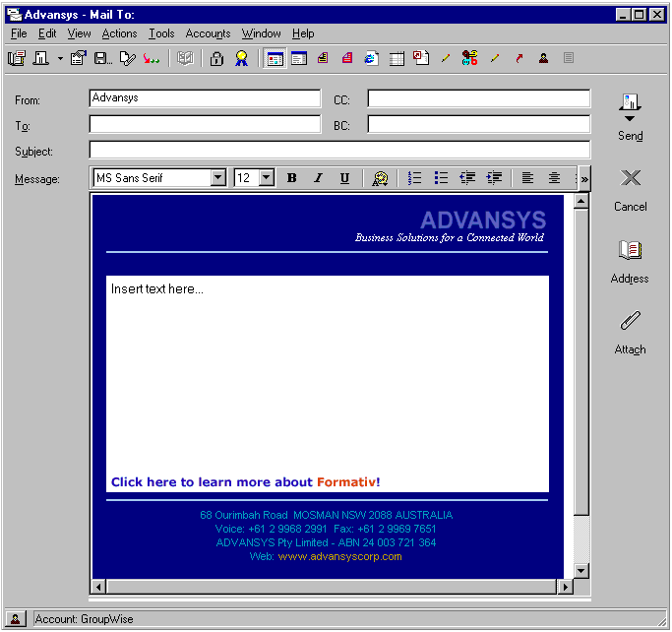
Task: Open the address book toolbar icon
Action: click(x=17, y=58)
